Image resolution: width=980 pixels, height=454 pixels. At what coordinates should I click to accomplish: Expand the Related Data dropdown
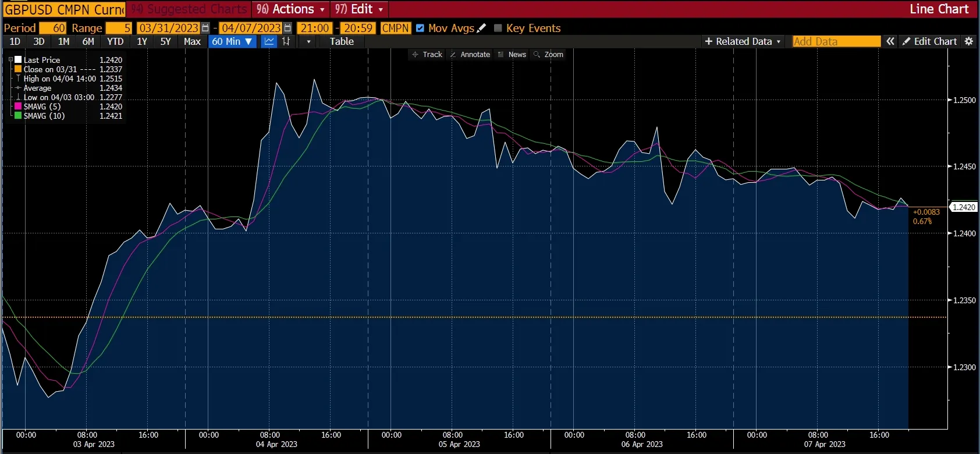tap(743, 41)
